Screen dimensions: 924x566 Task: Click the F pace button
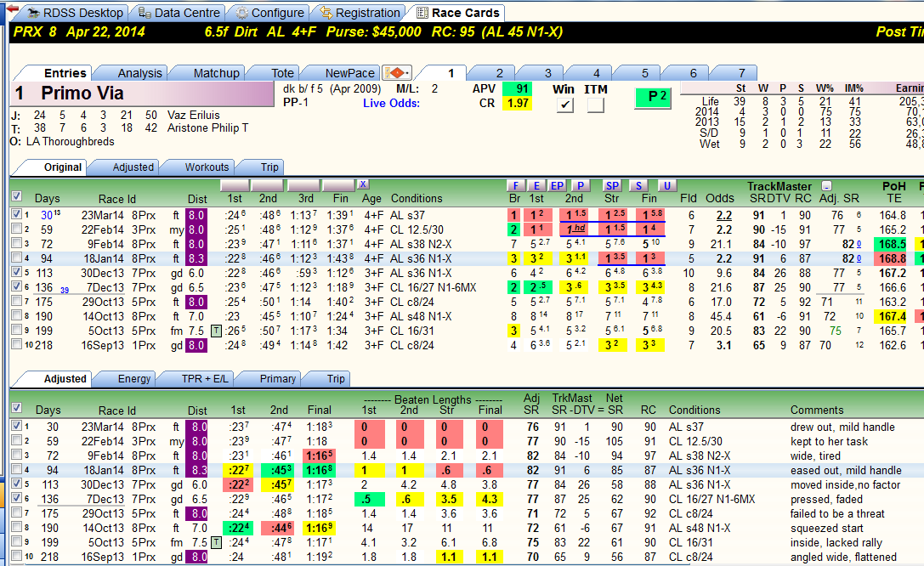click(x=515, y=185)
